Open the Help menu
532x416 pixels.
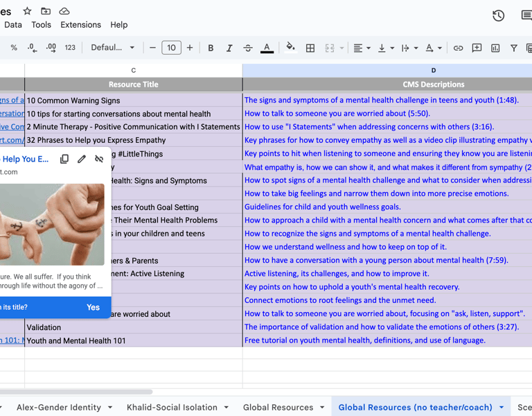tap(118, 25)
